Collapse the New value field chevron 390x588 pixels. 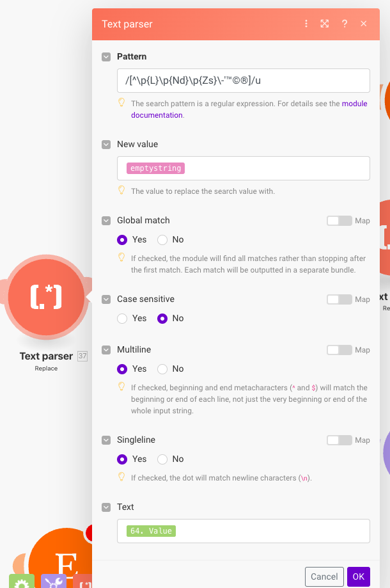pyautogui.click(x=106, y=145)
